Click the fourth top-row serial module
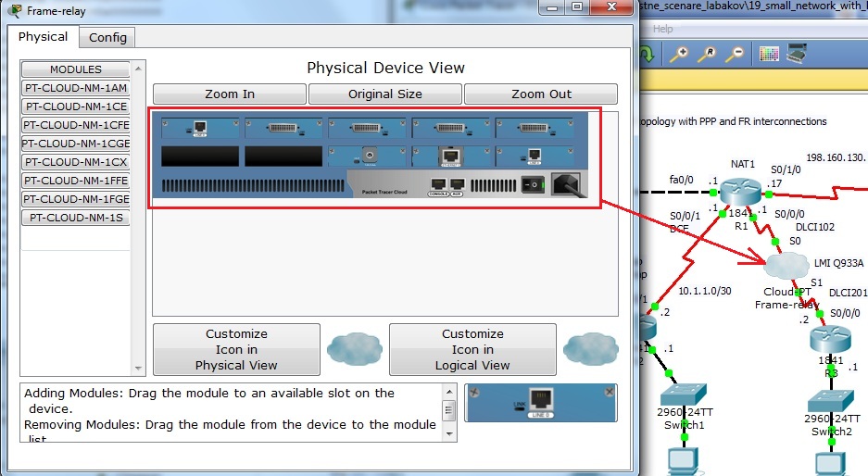Screen dimensions: 868x476 (451, 129)
